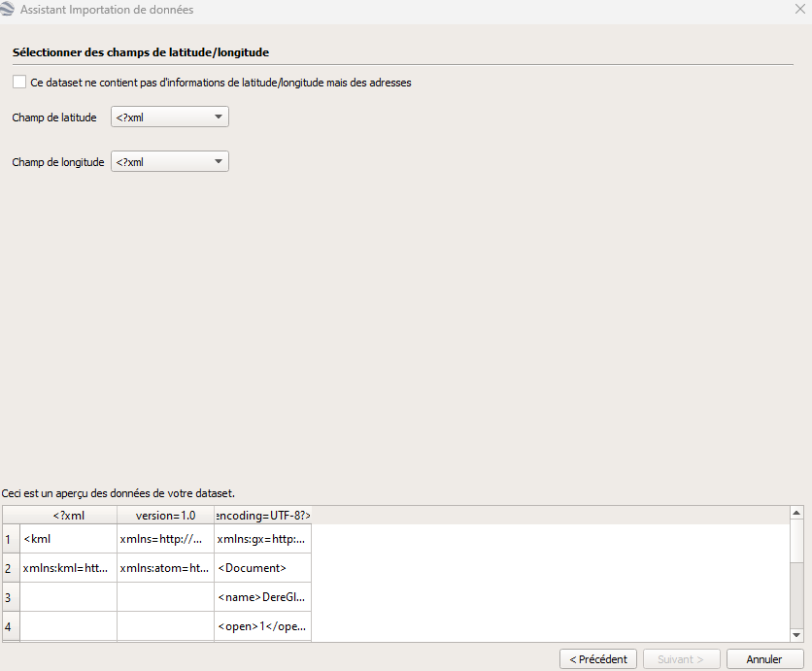Click the Google Earth icon in title bar

(11, 10)
